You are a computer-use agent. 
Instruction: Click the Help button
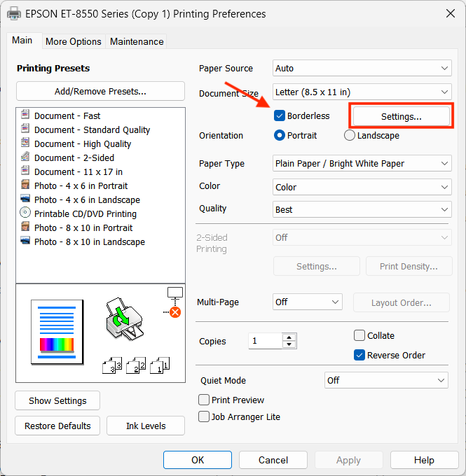click(x=424, y=460)
